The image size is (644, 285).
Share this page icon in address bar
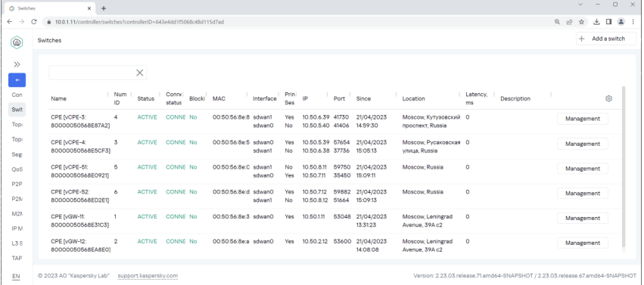coord(569,22)
